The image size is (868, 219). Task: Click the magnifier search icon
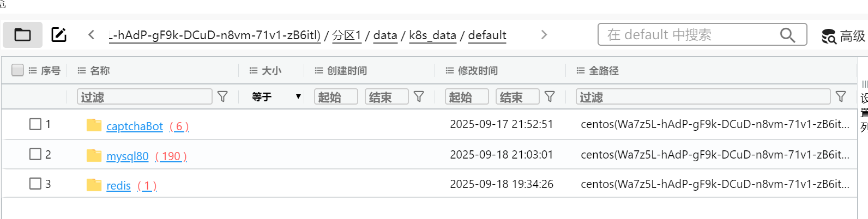click(x=787, y=35)
